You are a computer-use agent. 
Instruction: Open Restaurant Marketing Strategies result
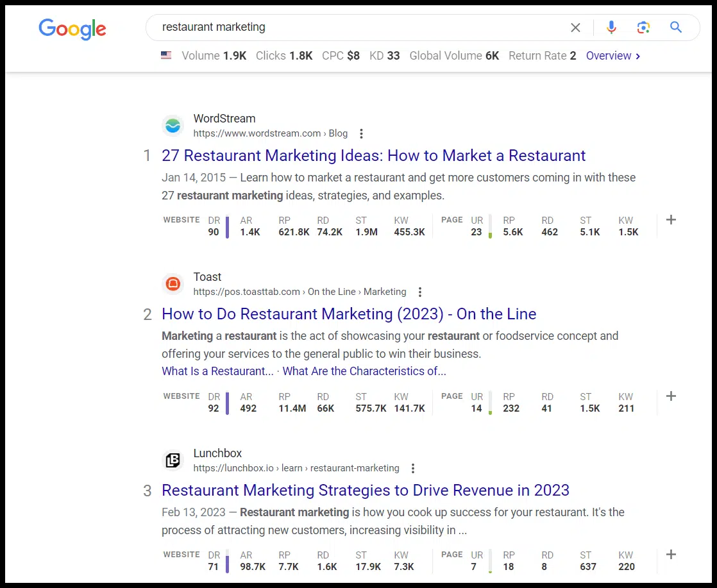pyautogui.click(x=365, y=491)
